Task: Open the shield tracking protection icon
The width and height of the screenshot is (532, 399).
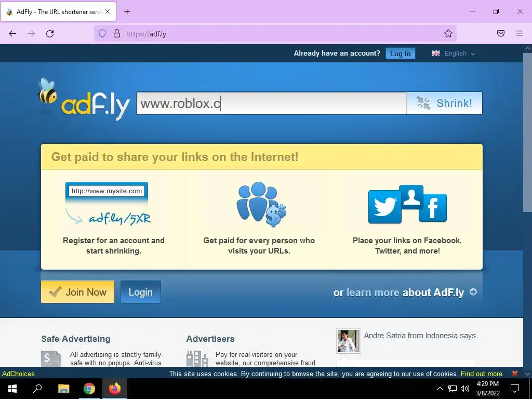Action: 102,34
